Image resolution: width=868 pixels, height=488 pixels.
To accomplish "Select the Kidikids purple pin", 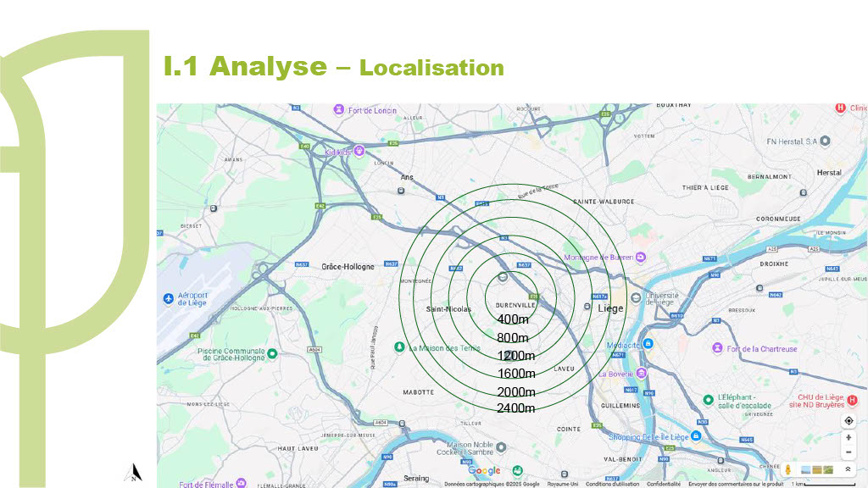I will pos(359,151).
